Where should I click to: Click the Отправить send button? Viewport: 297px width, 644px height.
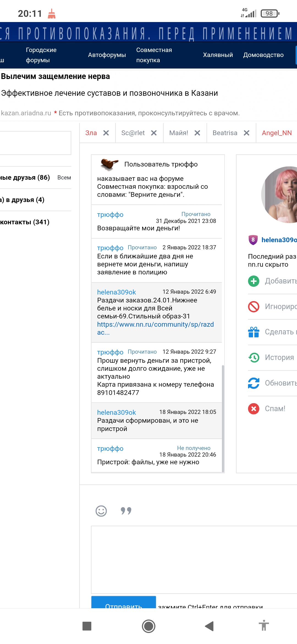[124, 602]
